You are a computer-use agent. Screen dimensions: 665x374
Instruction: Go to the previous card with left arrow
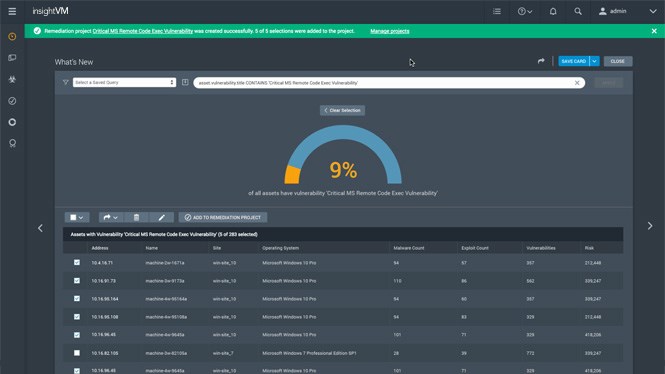(40, 228)
